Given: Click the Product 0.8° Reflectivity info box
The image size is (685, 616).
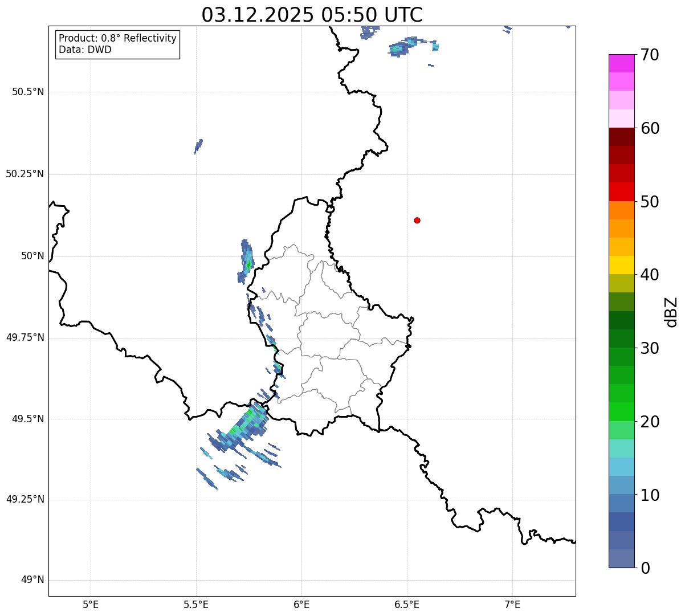Looking at the screenshot, I should [x=117, y=44].
